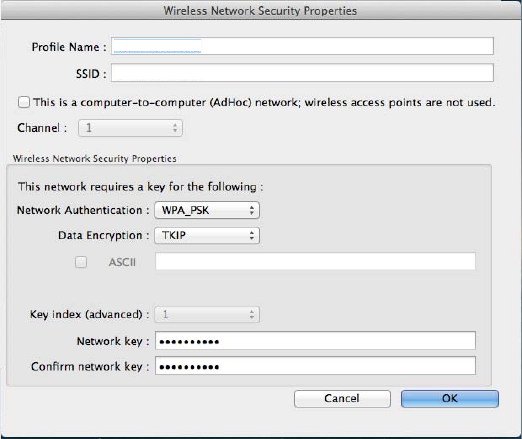Click the OK button
522x439 pixels.
point(450,399)
